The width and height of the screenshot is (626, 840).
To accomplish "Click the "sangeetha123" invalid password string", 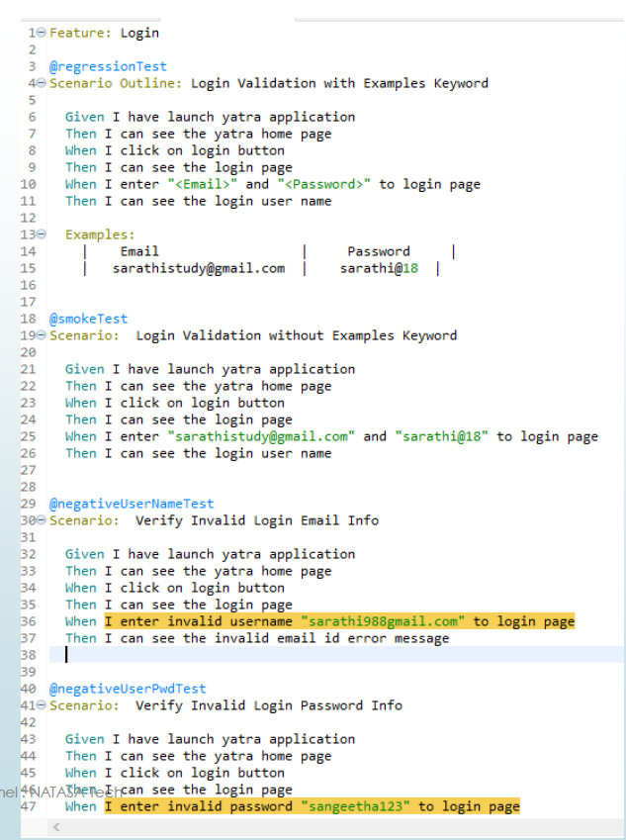I will [x=356, y=806].
